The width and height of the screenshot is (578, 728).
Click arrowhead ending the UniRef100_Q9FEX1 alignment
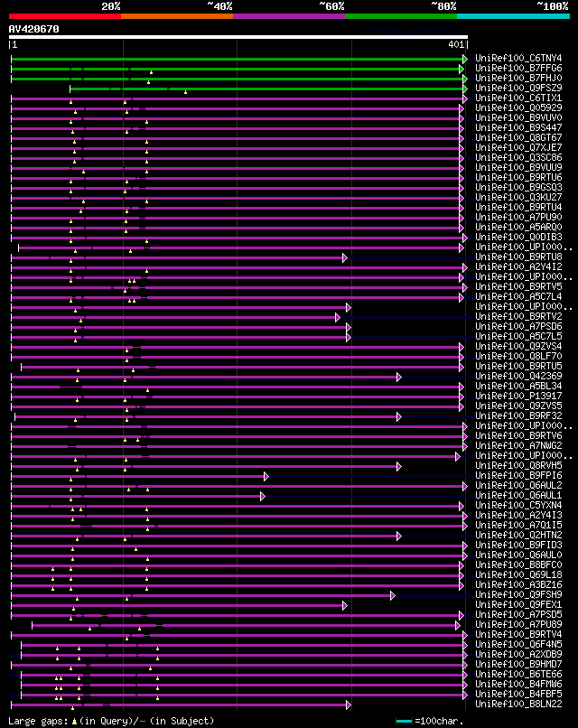(344, 605)
